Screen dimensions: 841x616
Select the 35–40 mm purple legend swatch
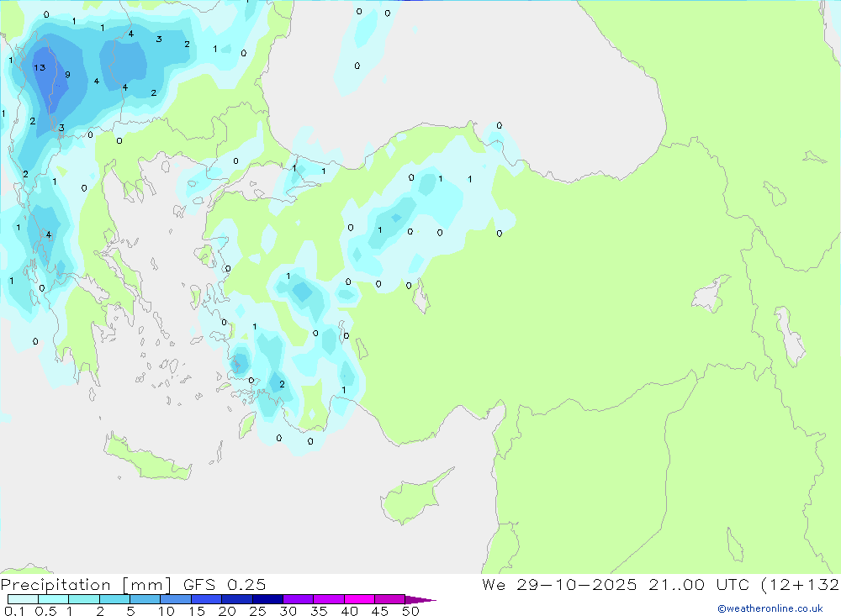coord(328,599)
